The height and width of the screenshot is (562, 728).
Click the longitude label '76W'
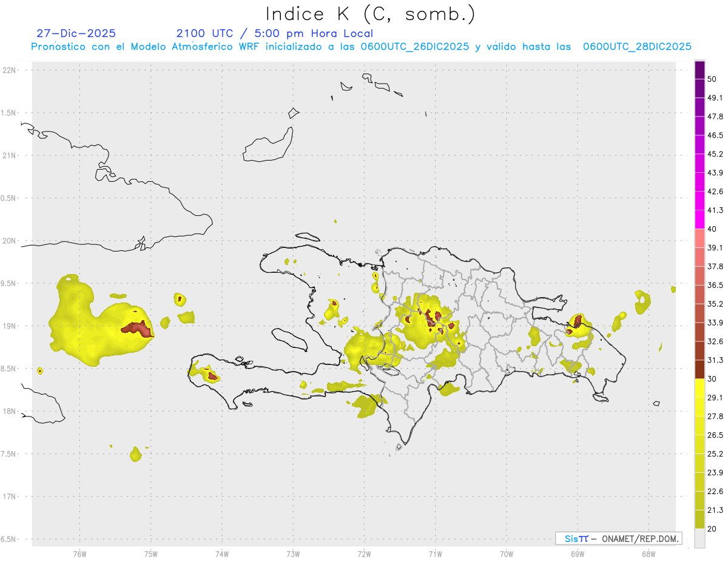79,554
